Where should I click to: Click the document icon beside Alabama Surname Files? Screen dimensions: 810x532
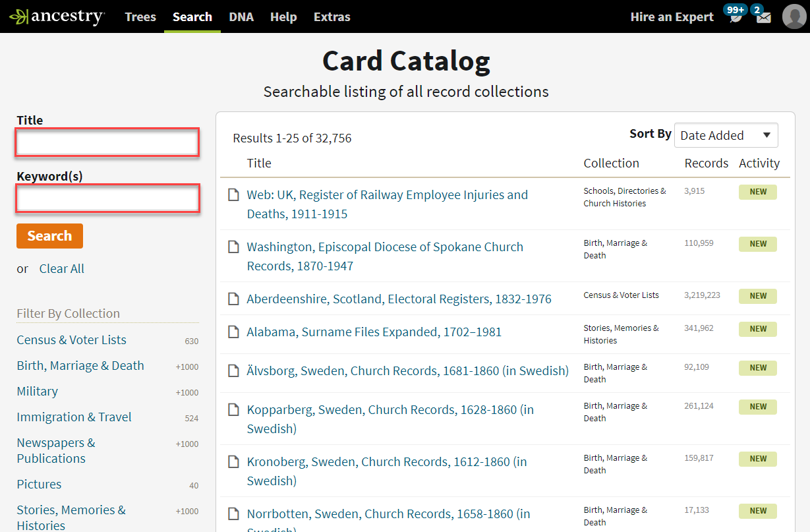click(x=233, y=331)
